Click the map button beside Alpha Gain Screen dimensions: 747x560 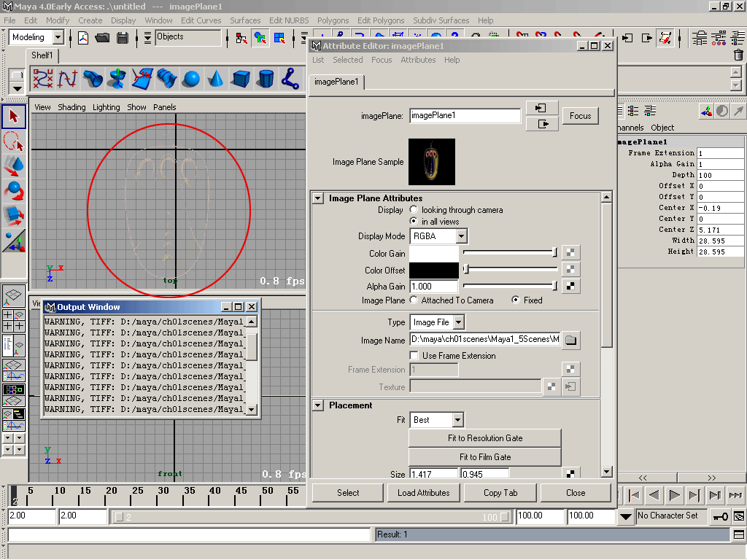tap(570, 286)
